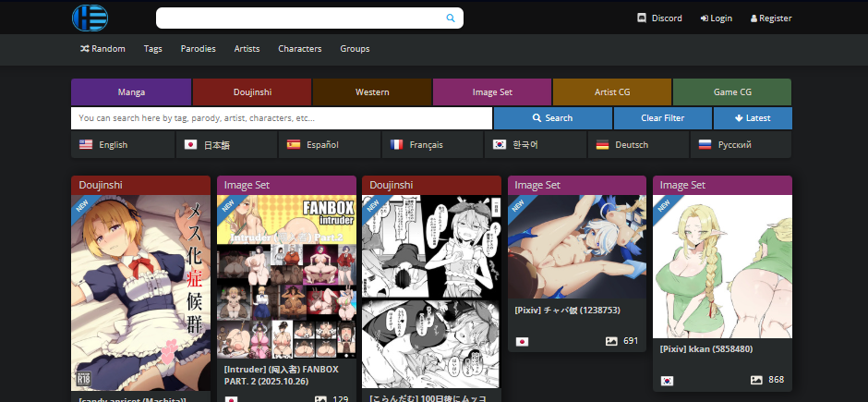This screenshot has width=868, height=402.
Task: Toggle the green Game CG category filter
Action: pos(732,91)
